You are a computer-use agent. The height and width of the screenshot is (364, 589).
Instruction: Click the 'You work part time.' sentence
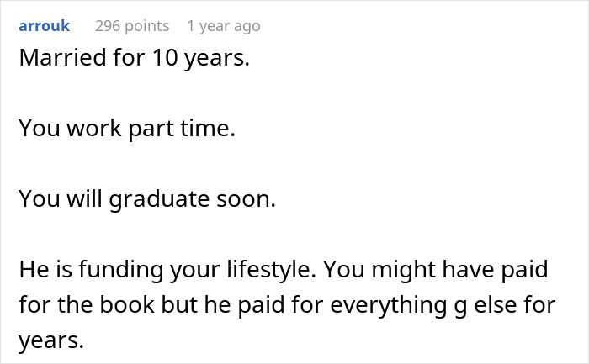pos(126,129)
